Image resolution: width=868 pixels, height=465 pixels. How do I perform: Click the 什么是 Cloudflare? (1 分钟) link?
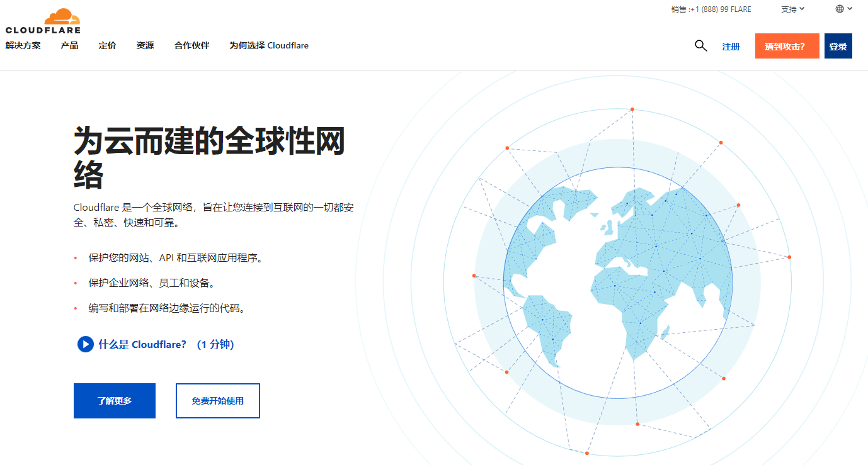pyautogui.click(x=166, y=344)
